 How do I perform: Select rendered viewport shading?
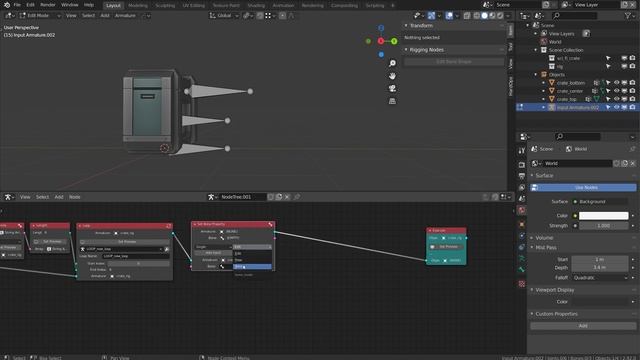click(500, 16)
